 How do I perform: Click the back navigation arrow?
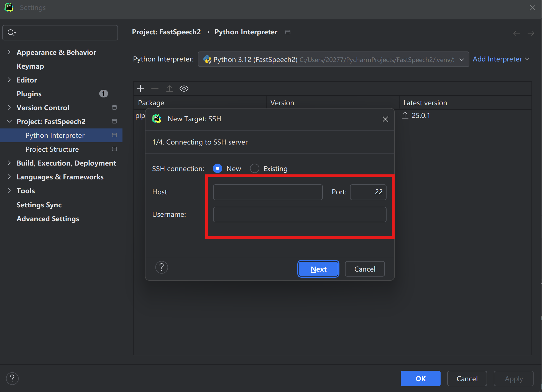coord(516,33)
